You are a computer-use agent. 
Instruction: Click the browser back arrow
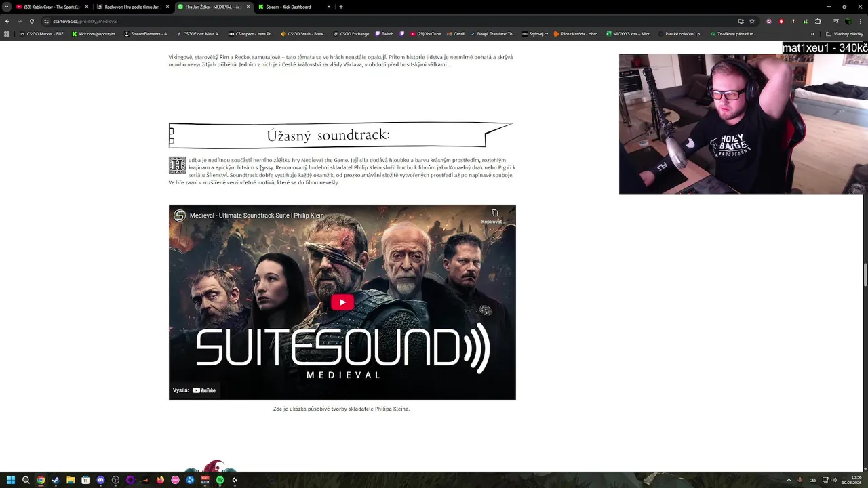[7, 21]
